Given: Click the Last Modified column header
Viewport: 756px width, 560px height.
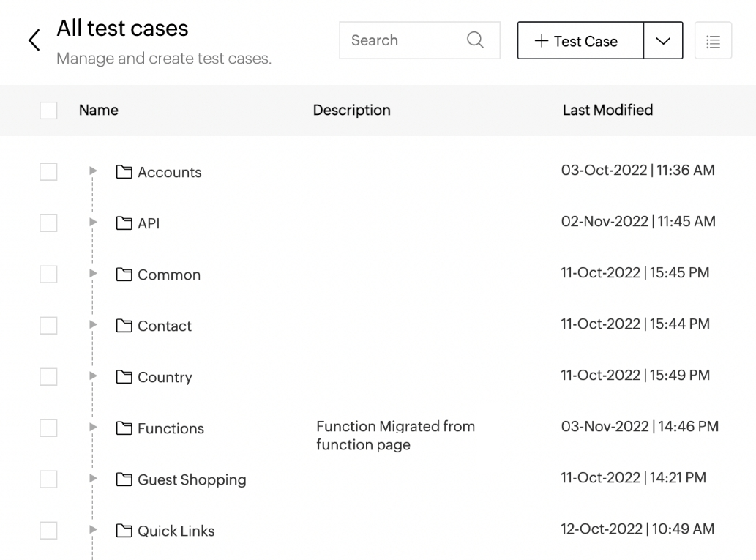Looking at the screenshot, I should (x=607, y=111).
